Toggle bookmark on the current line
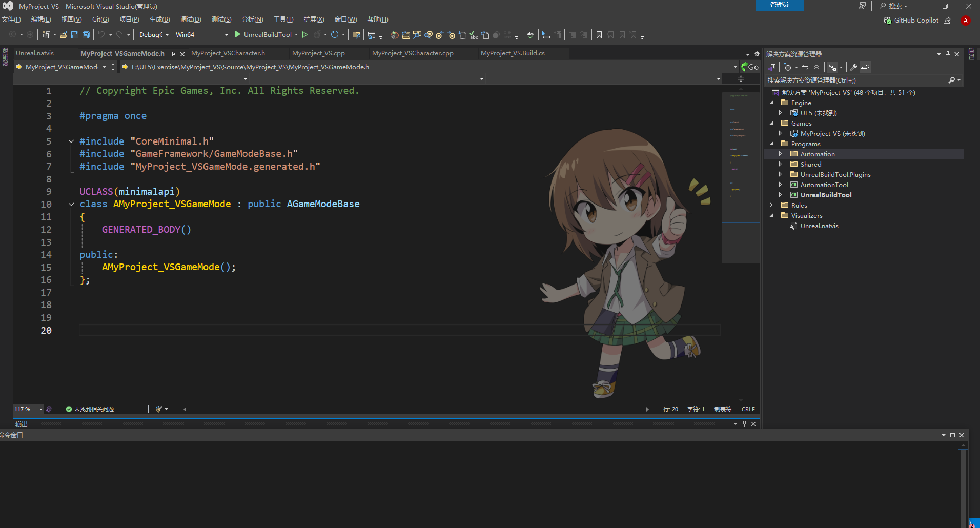 click(599, 35)
